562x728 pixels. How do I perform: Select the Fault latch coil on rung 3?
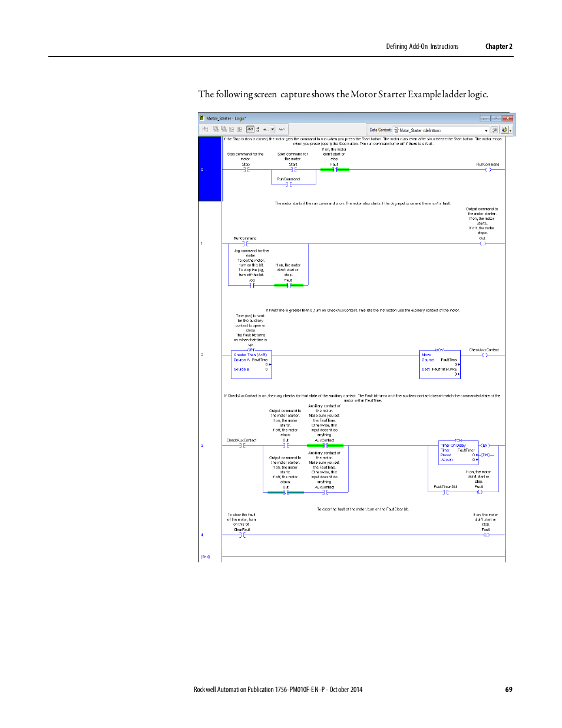[479, 492]
